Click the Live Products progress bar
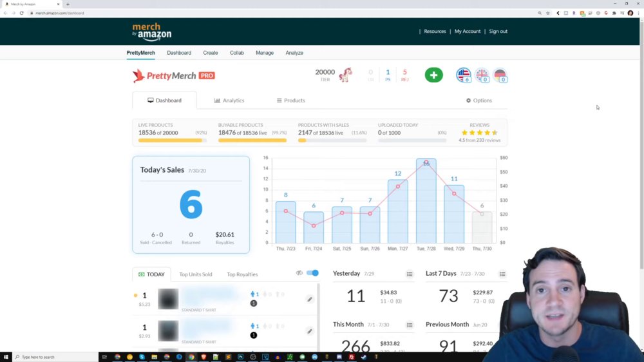 click(x=173, y=140)
